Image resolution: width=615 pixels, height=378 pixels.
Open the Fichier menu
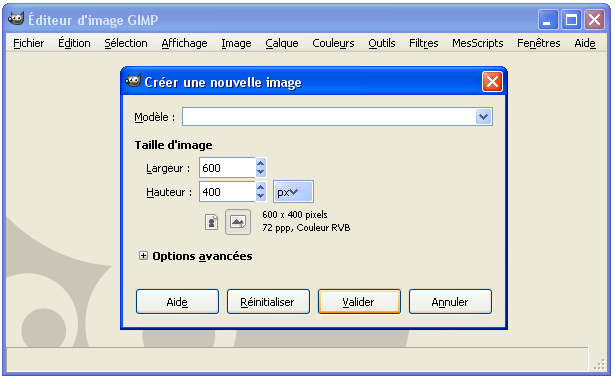(29, 43)
